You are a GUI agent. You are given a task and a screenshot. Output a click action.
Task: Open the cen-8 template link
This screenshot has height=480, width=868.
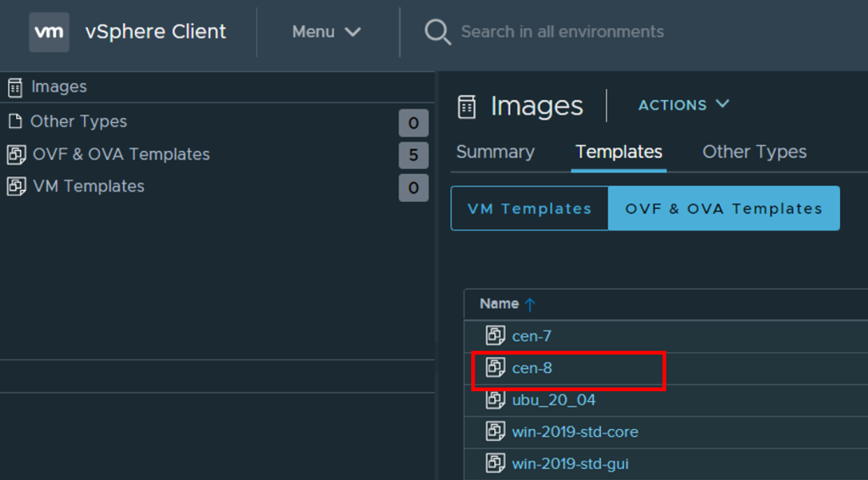tap(531, 368)
